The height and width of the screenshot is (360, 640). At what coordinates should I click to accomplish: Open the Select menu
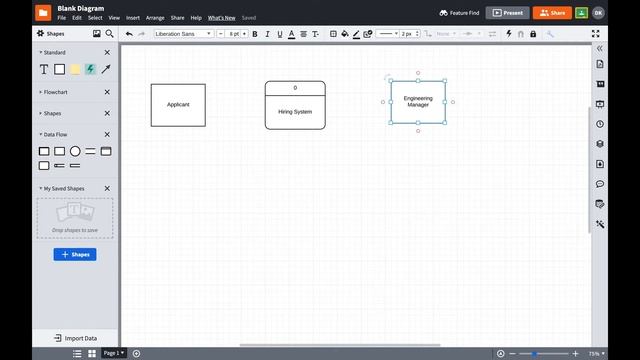pyautogui.click(x=95, y=18)
